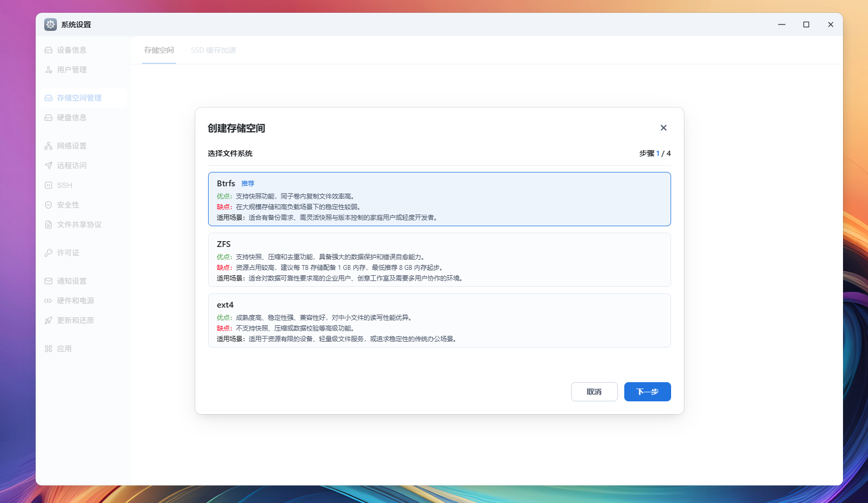Image resolution: width=868 pixels, height=503 pixels.
Task: Open the 硬件和电源 hardware power icon
Action: point(49,300)
